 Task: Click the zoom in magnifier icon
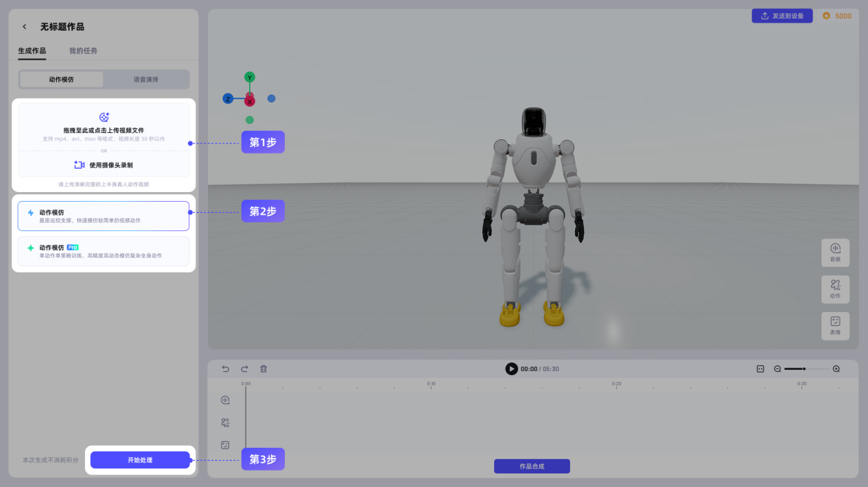[836, 369]
